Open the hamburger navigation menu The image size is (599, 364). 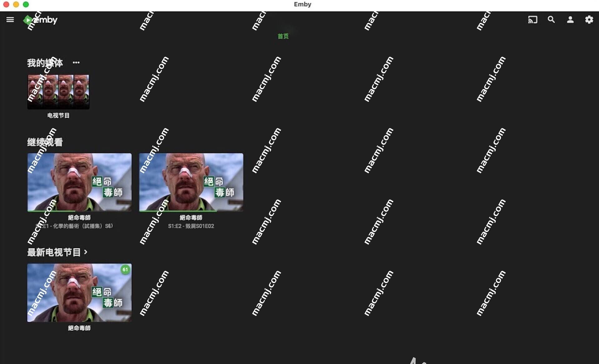10,20
